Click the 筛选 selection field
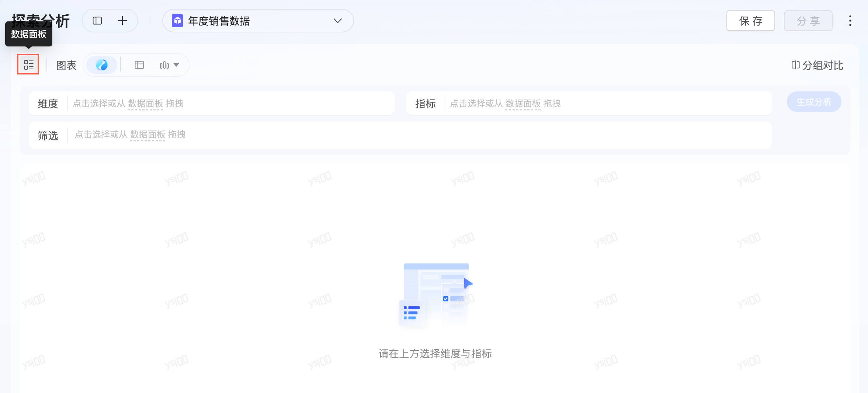 coord(400,135)
